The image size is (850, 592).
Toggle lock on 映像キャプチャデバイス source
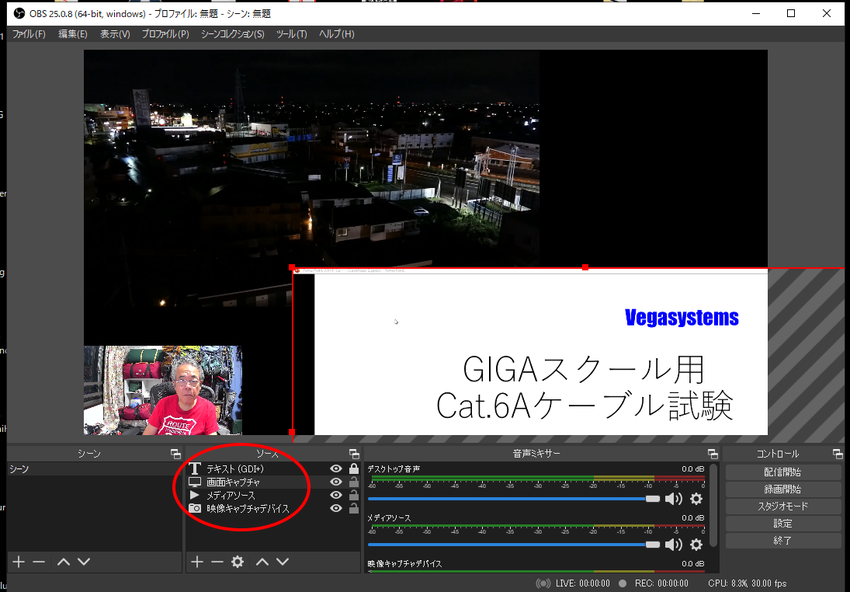[353, 508]
